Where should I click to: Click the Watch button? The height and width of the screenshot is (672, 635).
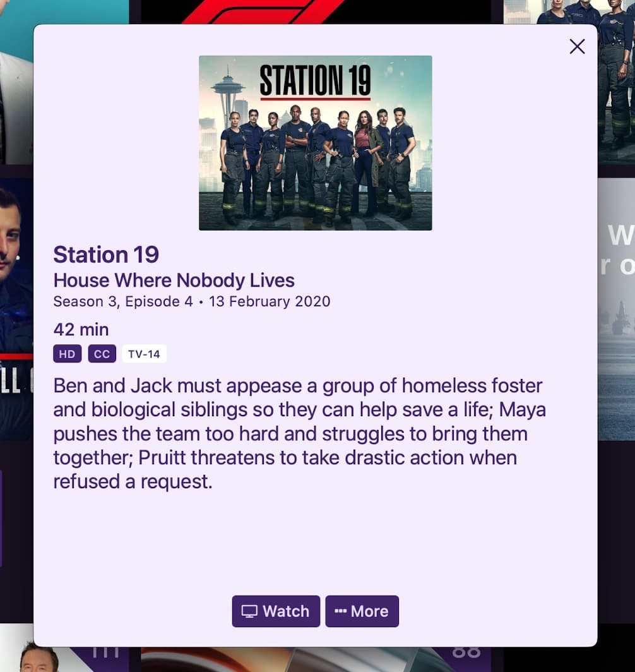[276, 611]
